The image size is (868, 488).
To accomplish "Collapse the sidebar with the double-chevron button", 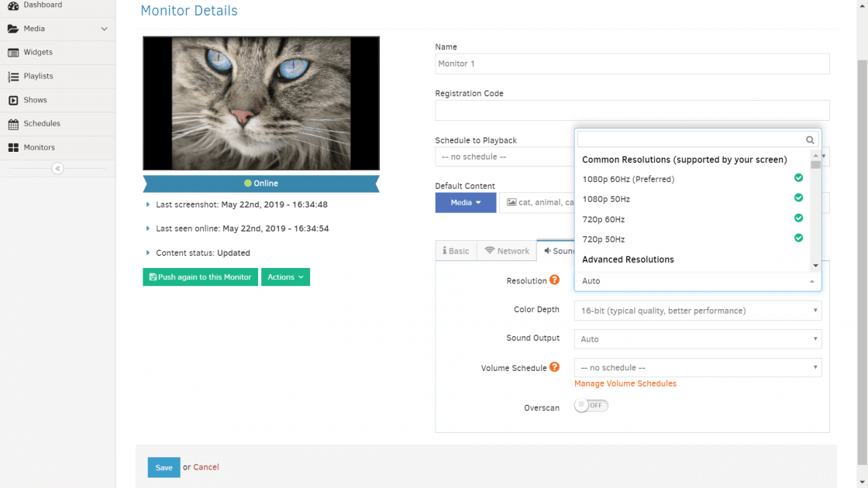I will pyautogui.click(x=58, y=167).
